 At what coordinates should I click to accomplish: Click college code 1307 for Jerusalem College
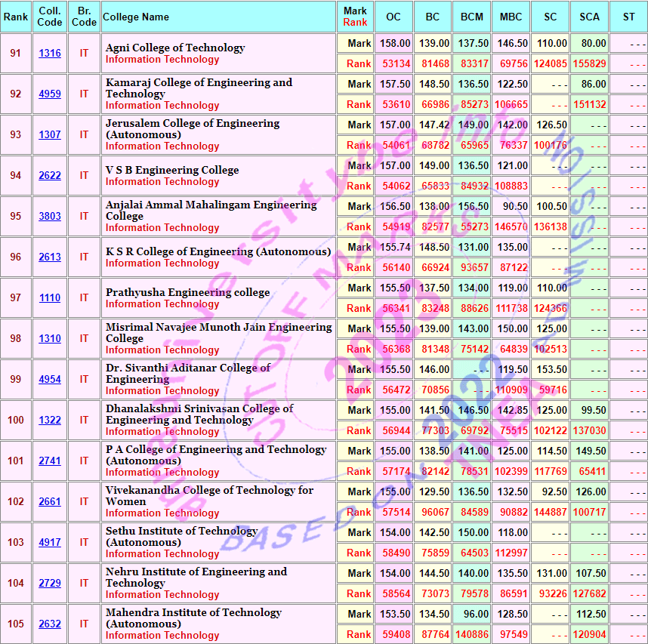(50, 135)
